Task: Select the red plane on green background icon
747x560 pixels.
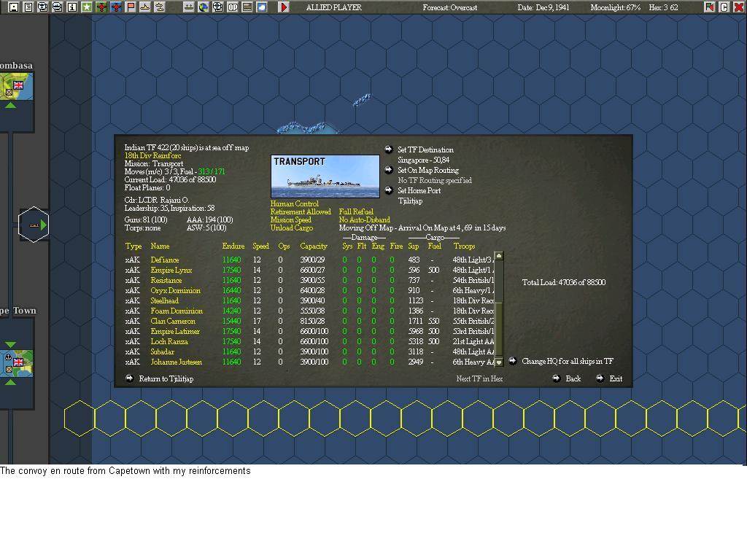Action: click(101, 7)
